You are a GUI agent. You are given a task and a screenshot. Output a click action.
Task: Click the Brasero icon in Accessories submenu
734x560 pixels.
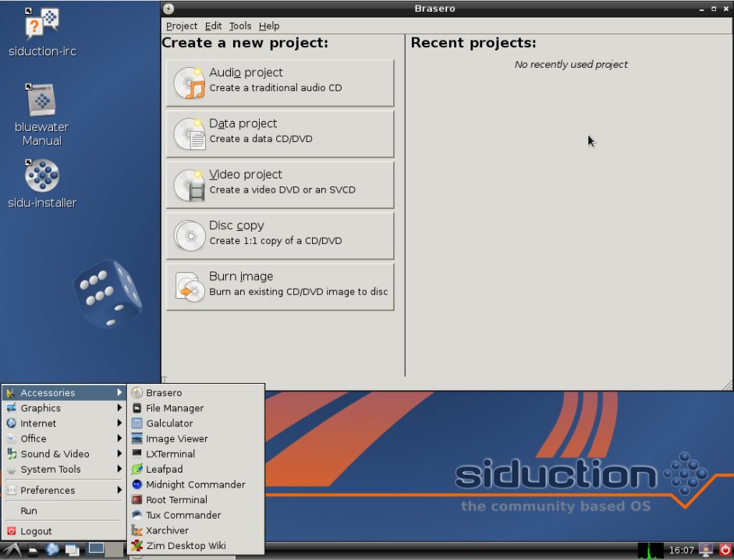[137, 393]
